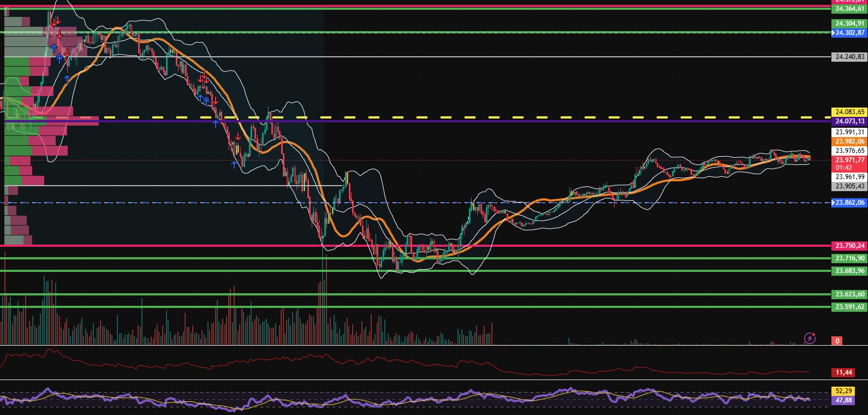This screenshot has width=868, height=415.
Task: Click the green 23.623,60 level label
Action: [849, 294]
